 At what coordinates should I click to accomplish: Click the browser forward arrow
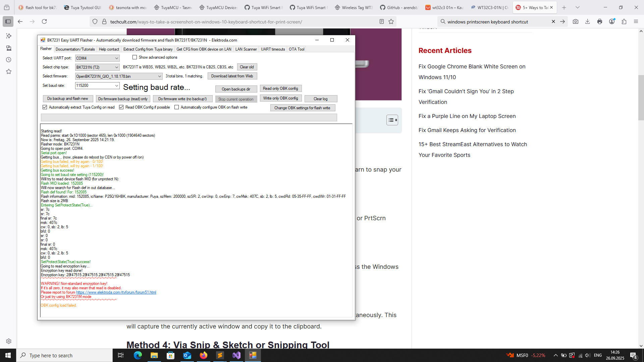(32, 21)
